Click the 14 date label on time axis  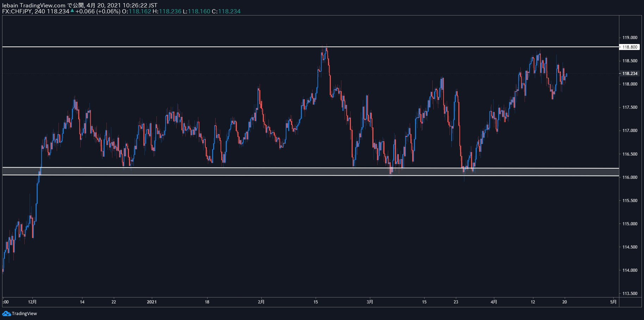(x=82, y=302)
